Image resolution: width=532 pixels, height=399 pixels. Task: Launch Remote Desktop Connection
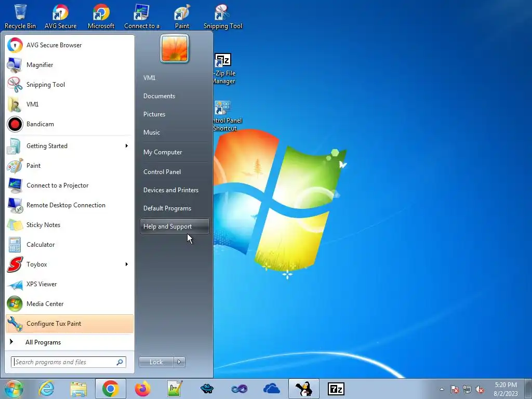click(x=70, y=205)
